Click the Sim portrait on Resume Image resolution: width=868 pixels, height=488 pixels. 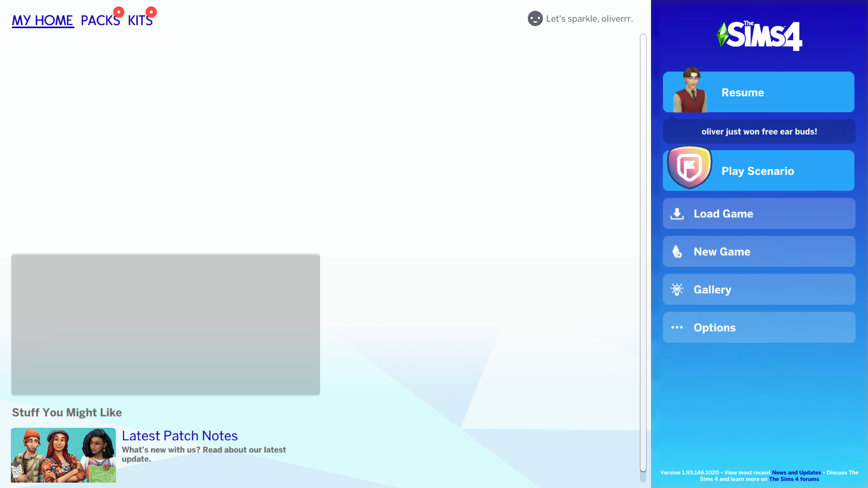pos(690,91)
